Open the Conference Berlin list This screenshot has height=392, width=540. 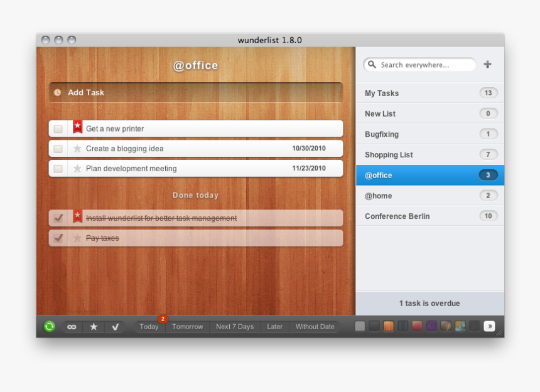(x=429, y=216)
